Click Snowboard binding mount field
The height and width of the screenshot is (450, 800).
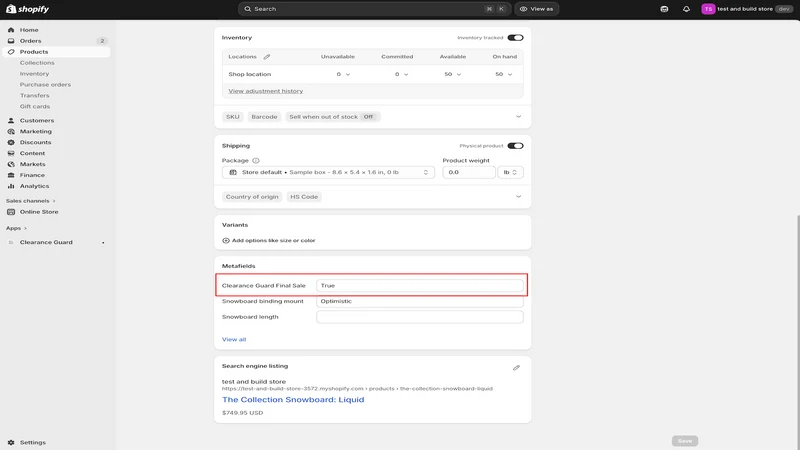[419, 302]
